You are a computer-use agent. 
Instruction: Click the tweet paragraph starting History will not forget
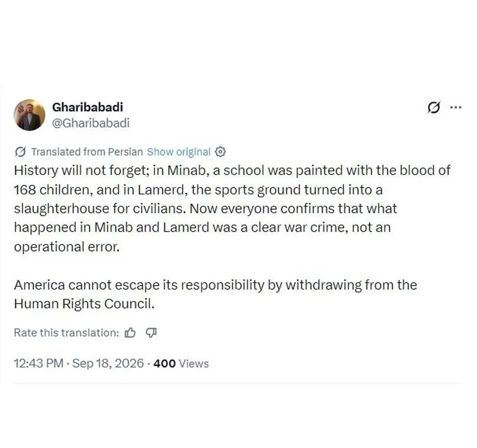click(232, 208)
